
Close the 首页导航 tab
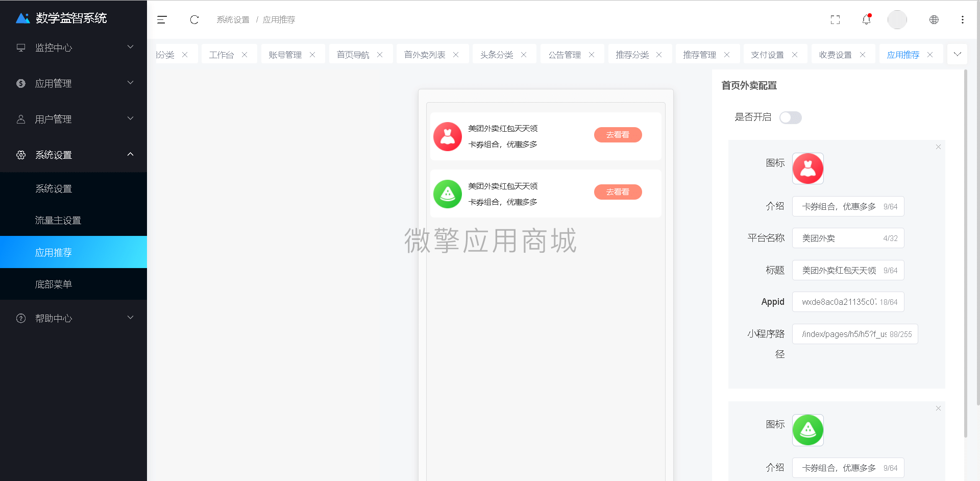click(x=380, y=55)
